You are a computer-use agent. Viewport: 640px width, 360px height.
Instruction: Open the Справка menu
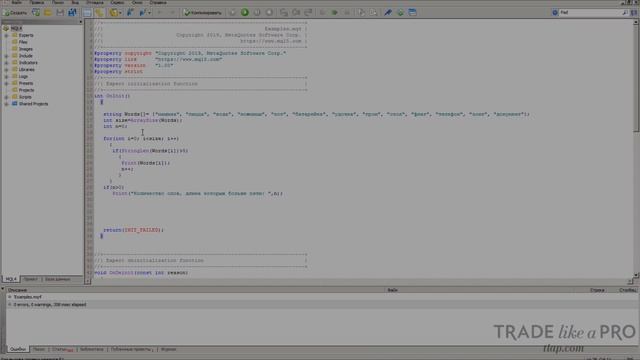158,2
